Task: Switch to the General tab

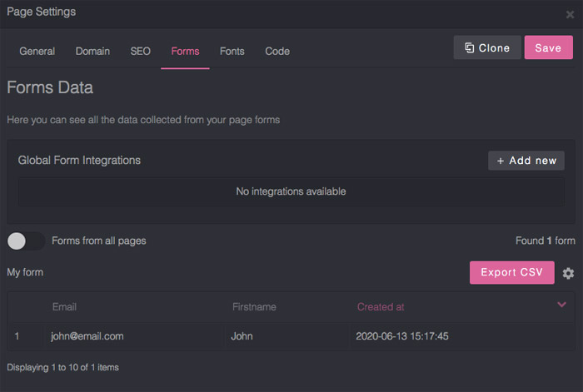Action: coord(37,52)
